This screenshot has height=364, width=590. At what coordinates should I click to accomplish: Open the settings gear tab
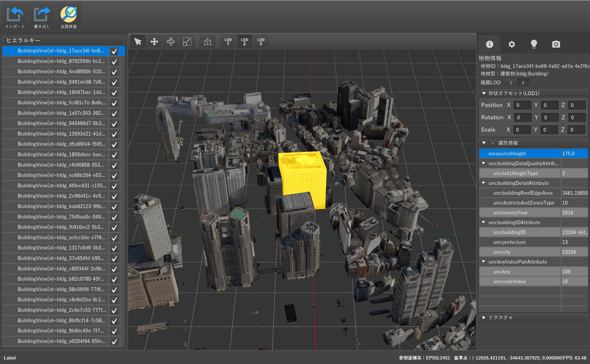[512, 44]
